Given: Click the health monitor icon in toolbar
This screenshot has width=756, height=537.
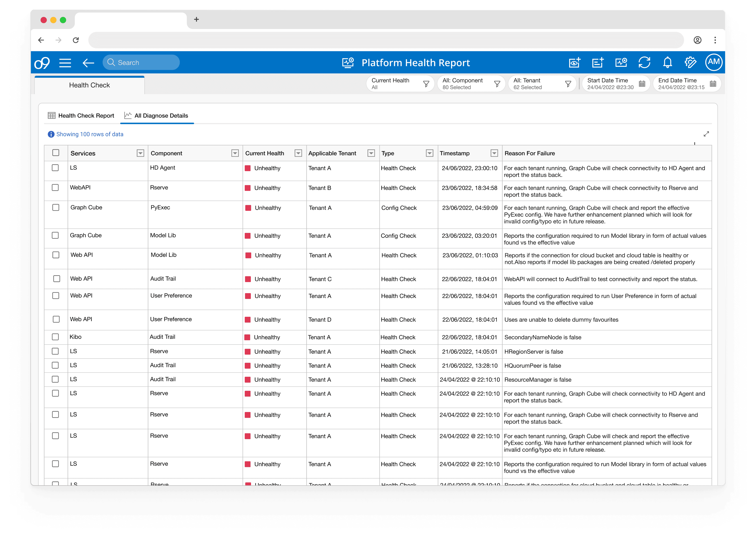Looking at the screenshot, I should [621, 62].
